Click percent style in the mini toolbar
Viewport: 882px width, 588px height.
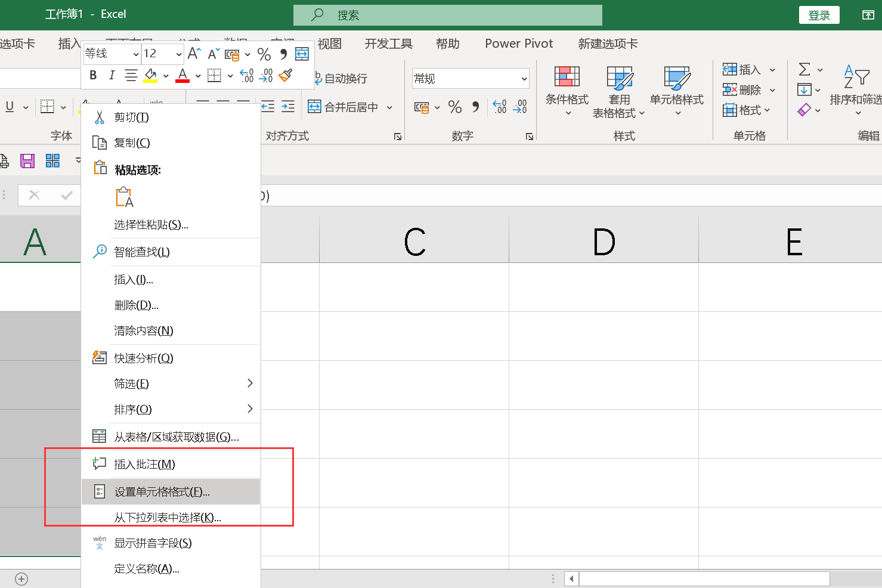point(264,54)
